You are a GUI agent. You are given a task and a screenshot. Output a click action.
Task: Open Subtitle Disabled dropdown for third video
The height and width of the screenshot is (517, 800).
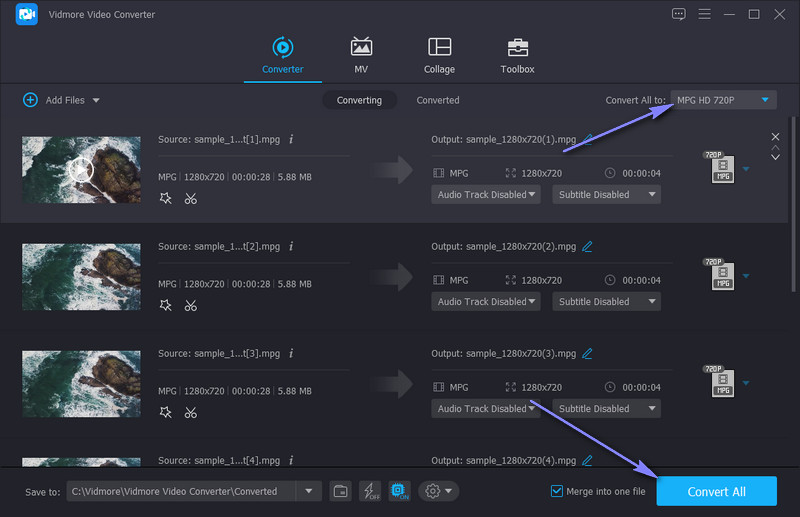[609, 408]
